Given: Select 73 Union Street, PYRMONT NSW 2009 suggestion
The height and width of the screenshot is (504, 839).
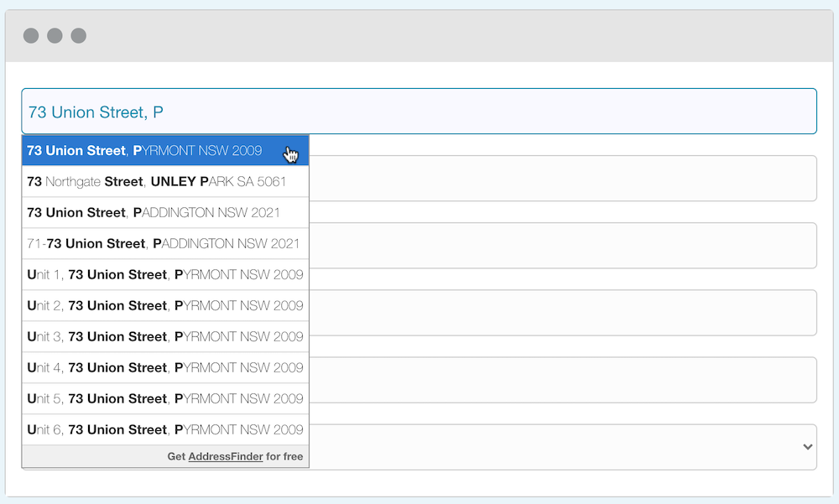Looking at the screenshot, I should click(165, 150).
